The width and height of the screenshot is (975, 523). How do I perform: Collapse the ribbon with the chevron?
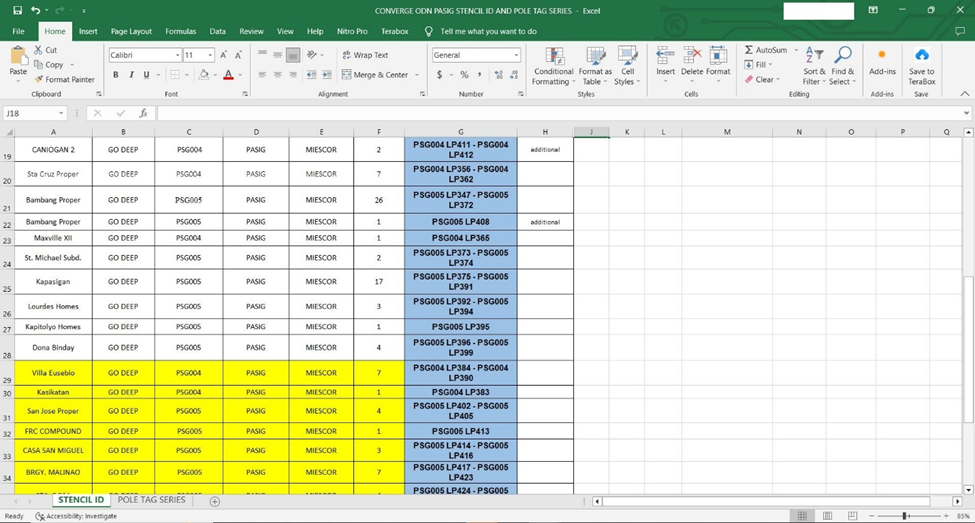pyautogui.click(x=964, y=94)
